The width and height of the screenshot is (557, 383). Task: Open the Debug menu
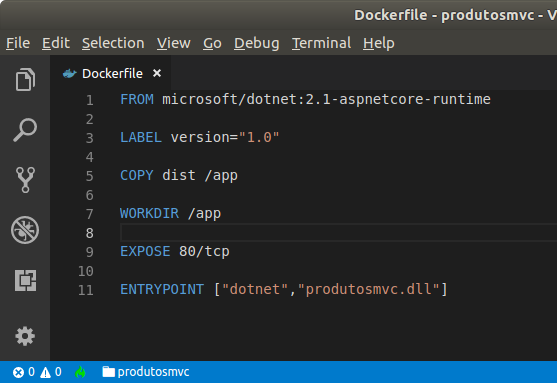[x=256, y=43]
